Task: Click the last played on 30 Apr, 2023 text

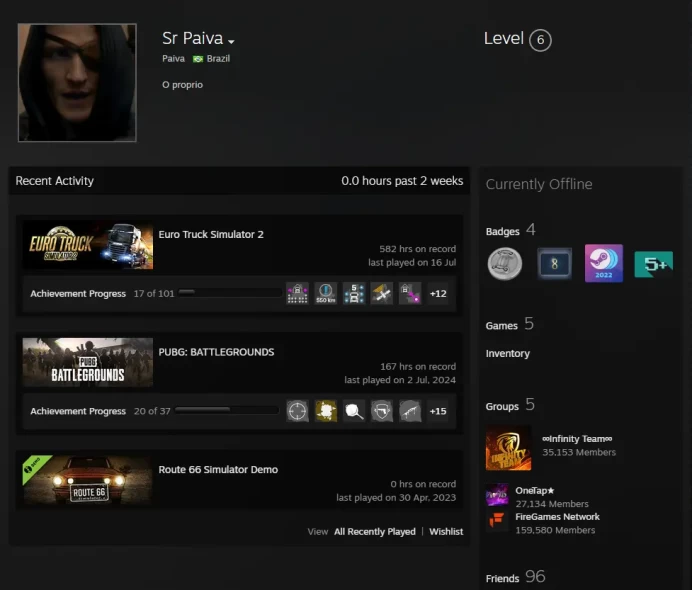Action: tap(396, 498)
